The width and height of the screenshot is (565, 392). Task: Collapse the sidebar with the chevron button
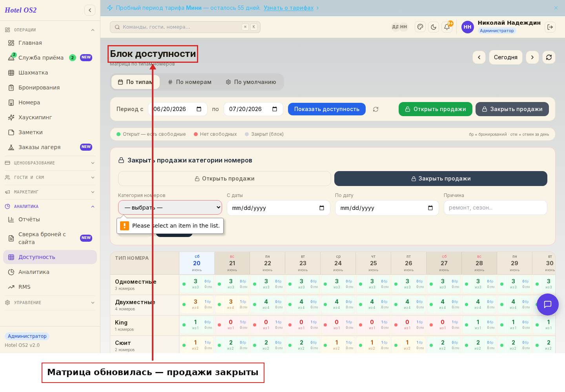tap(90, 10)
